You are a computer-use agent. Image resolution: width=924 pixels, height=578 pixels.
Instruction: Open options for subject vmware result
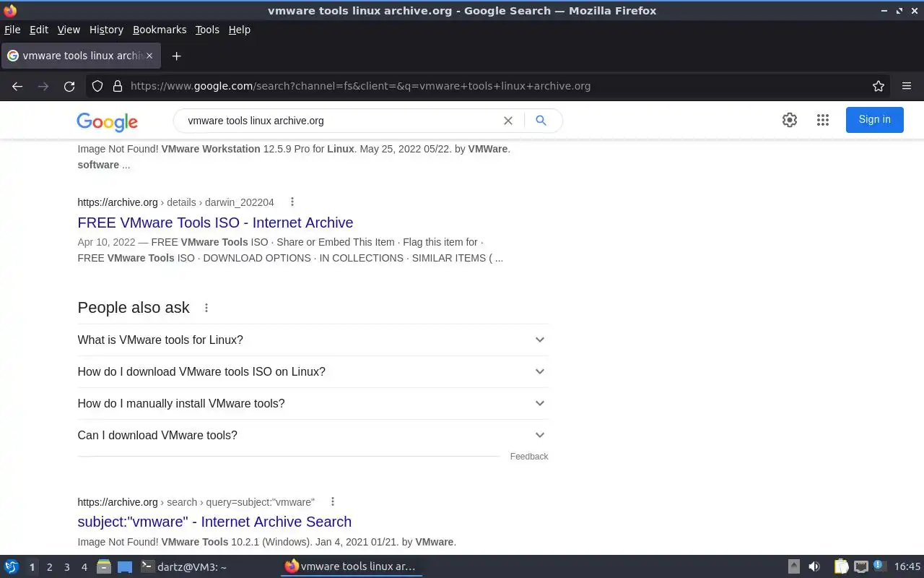point(332,502)
